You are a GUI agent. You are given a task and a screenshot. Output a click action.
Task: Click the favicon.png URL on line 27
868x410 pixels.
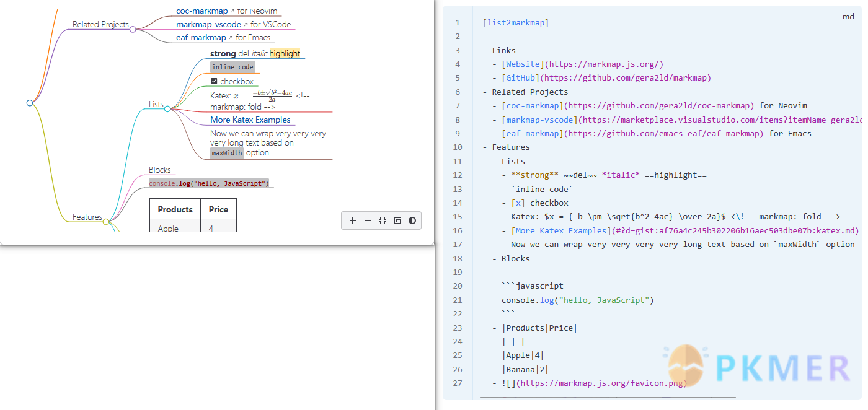(602, 383)
